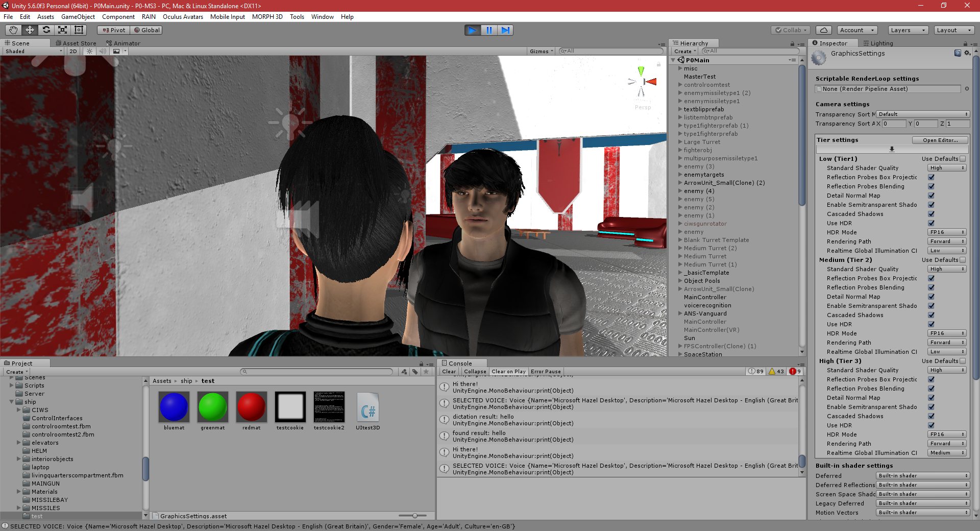Screen dimensions: 980x531
Task: Select the Rect transform tool
Action: click(x=79, y=30)
